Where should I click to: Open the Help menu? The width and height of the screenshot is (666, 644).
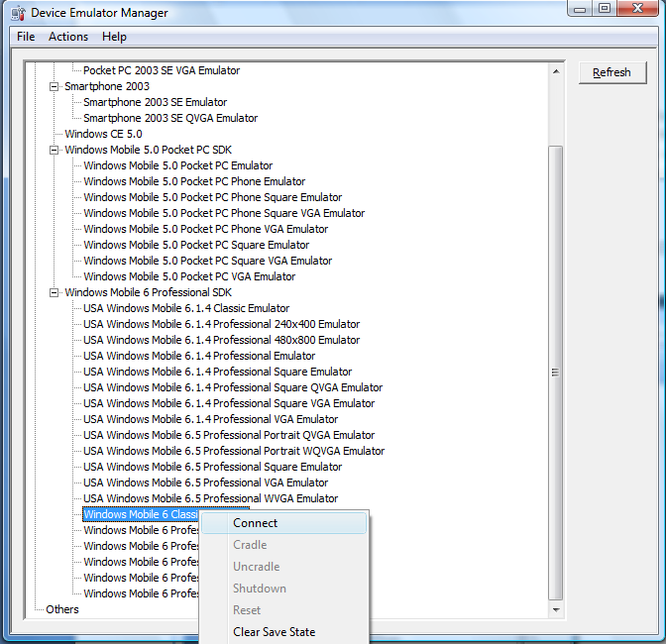coord(114,37)
